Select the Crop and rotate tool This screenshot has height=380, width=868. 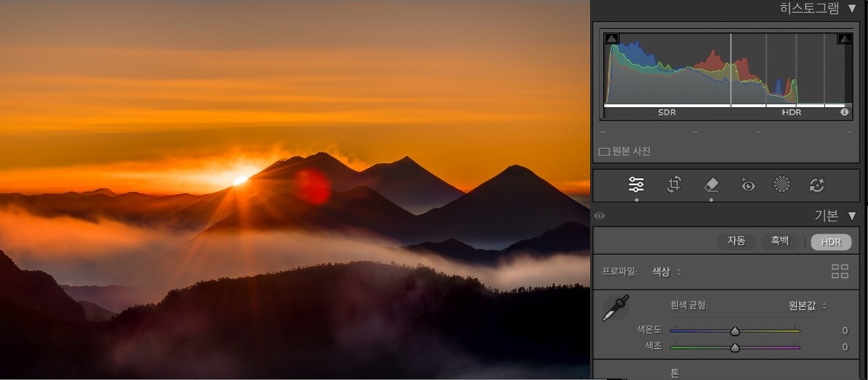pos(673,185)
